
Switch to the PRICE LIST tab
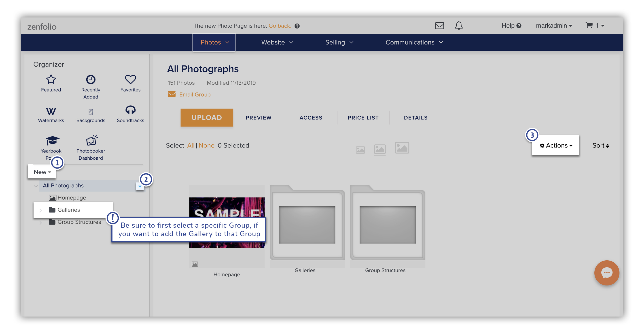(x=363, y=118)
